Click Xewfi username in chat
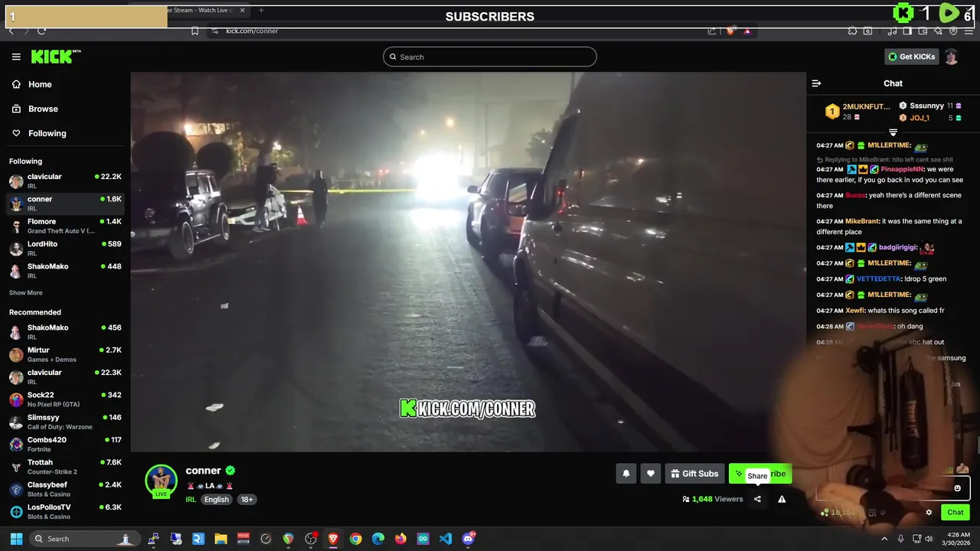This screenshot has width=980, height=551. [854, 311]
